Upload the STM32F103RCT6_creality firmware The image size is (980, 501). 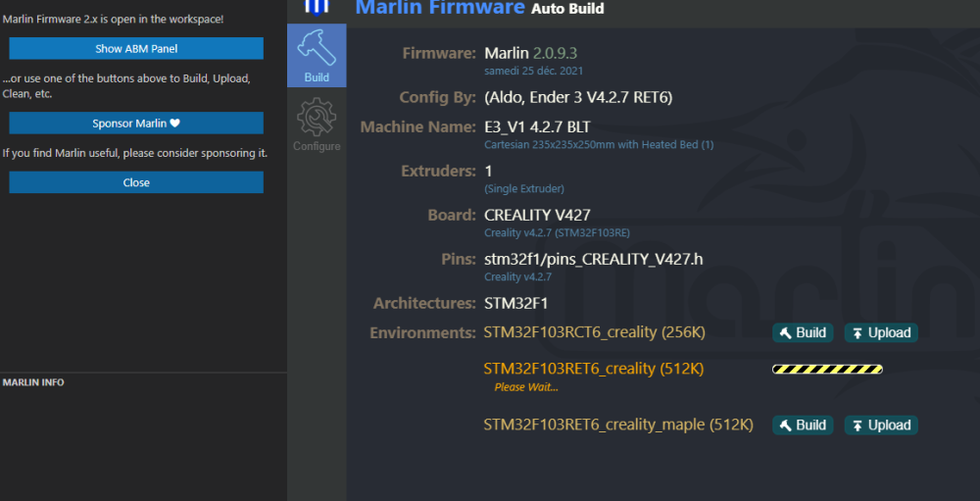pos(881,332)
